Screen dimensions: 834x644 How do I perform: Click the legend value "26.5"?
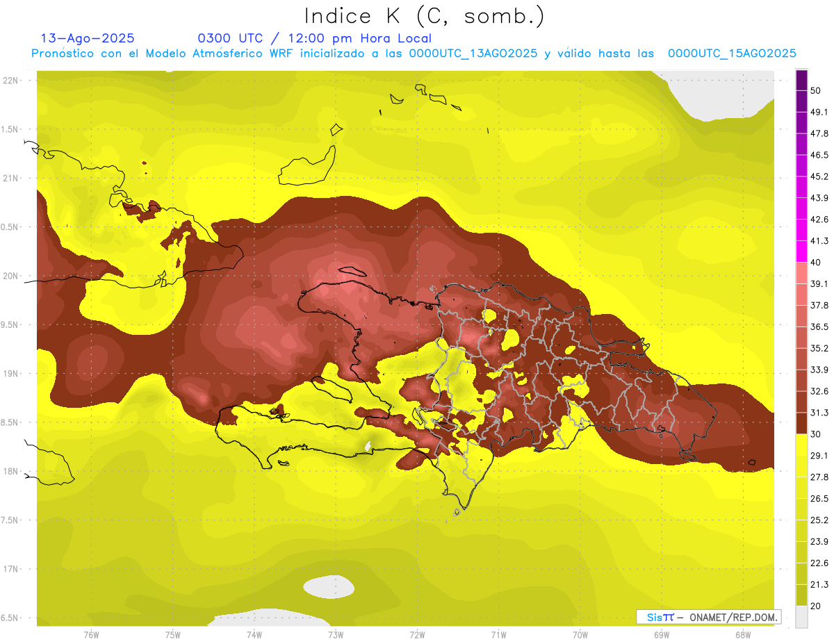point(819,499)
